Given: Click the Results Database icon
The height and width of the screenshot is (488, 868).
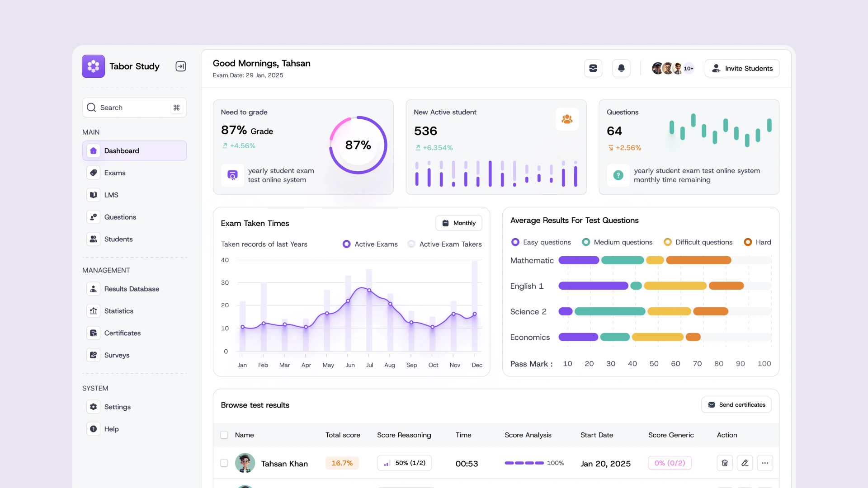Looking at the screenshot, I should [x=93, y=289].
